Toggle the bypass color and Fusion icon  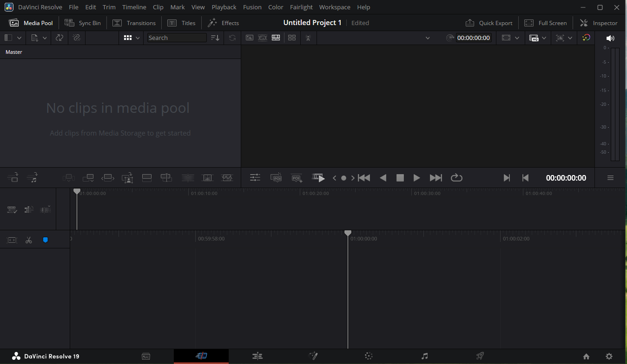[586, 38]
